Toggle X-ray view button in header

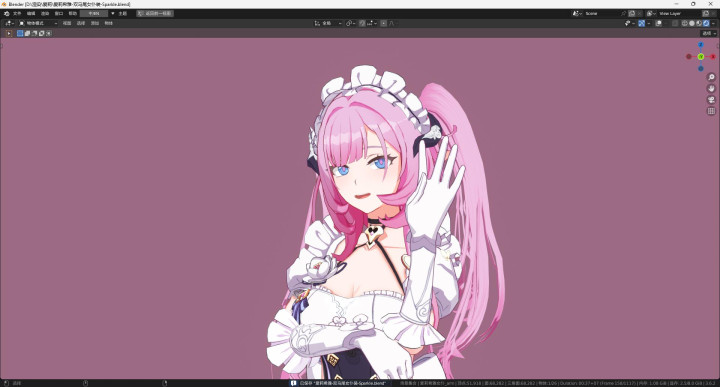[x=675, y=23]
